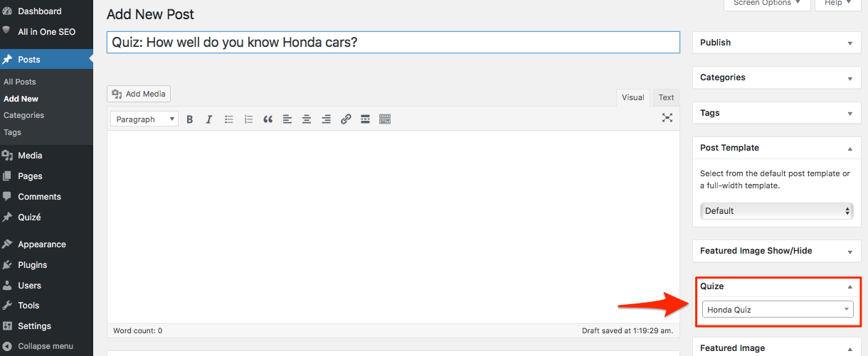Insert a bulleted list

(x=229, y=119)
